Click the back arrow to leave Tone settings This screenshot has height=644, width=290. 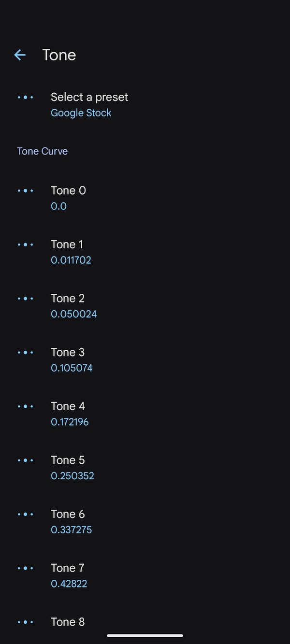(x=19, y=55)
